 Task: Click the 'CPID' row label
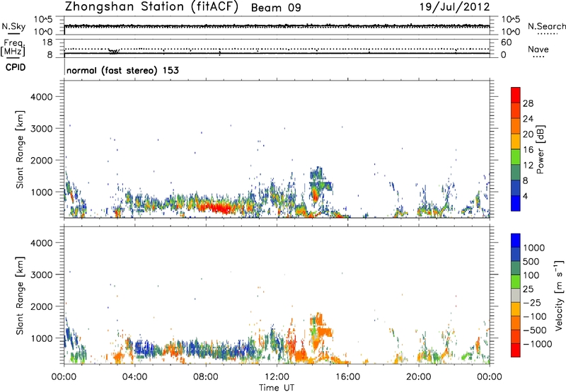tap(15, 67)
